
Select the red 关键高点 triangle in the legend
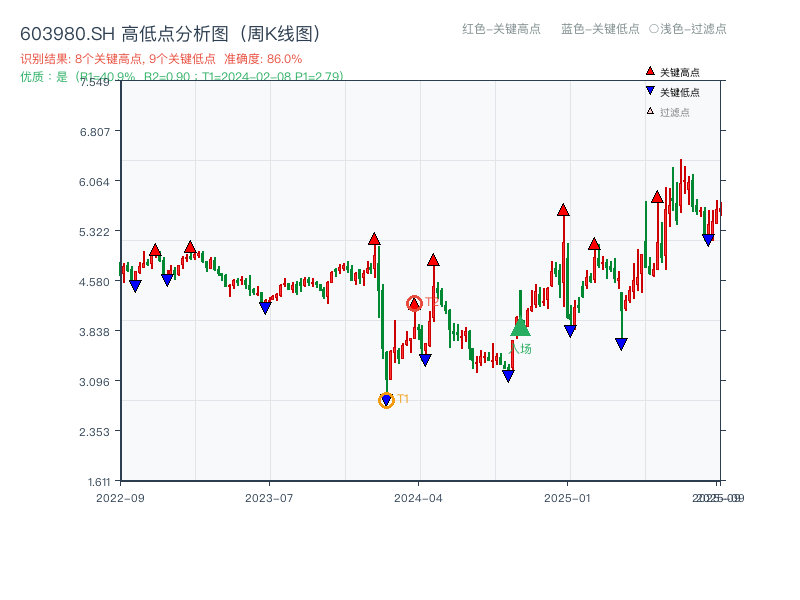point(650,71)
